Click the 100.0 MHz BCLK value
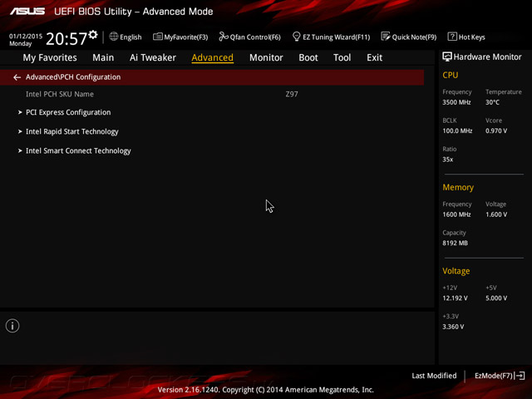Image resolution: width=532 pixels, height=399 pixels. (457, 131)
